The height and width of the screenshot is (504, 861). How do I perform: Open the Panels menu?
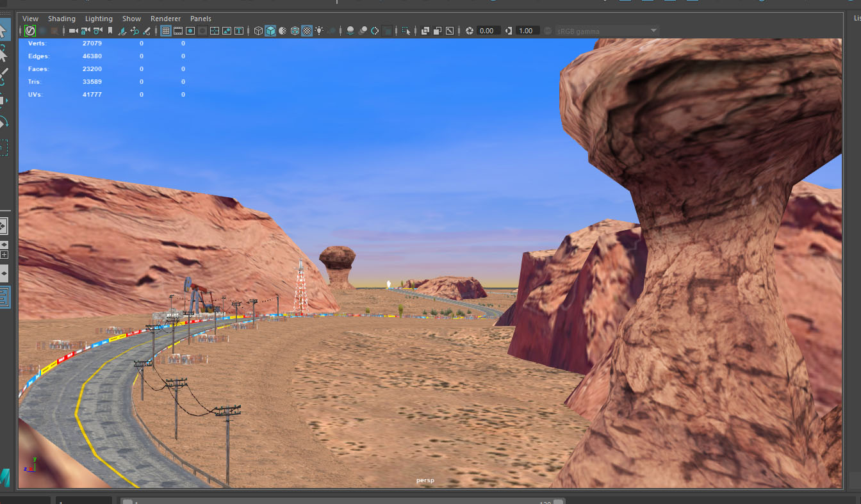(201, 19)
